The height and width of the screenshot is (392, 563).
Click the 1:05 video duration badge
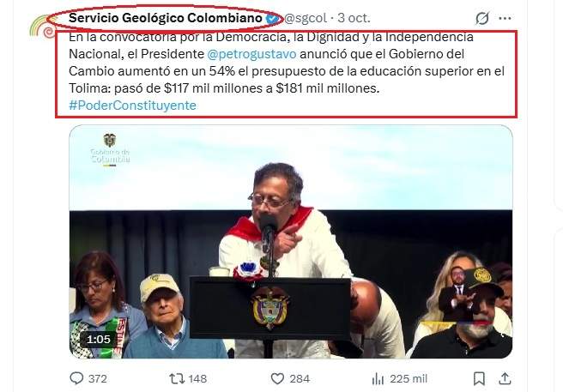click(98, 339)
